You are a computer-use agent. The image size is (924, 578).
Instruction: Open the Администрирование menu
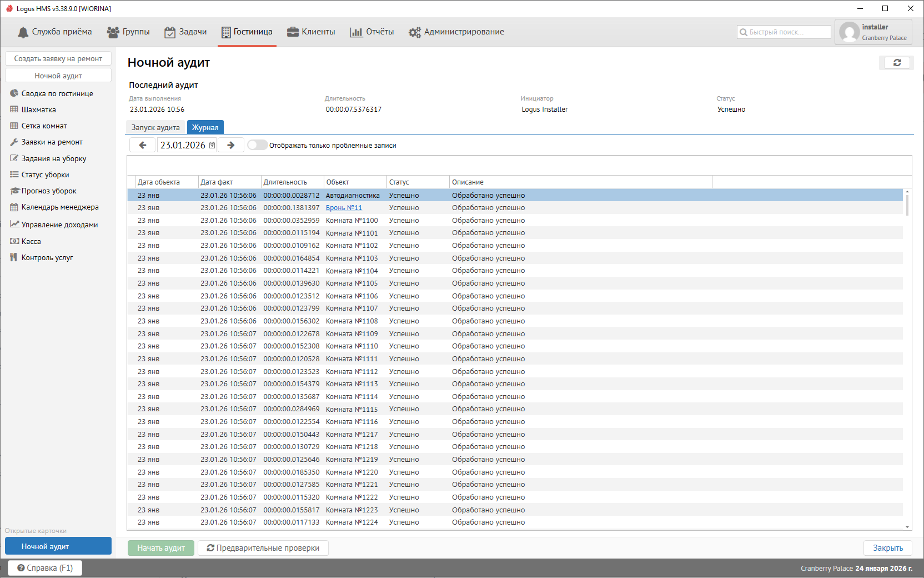point(456,32)
